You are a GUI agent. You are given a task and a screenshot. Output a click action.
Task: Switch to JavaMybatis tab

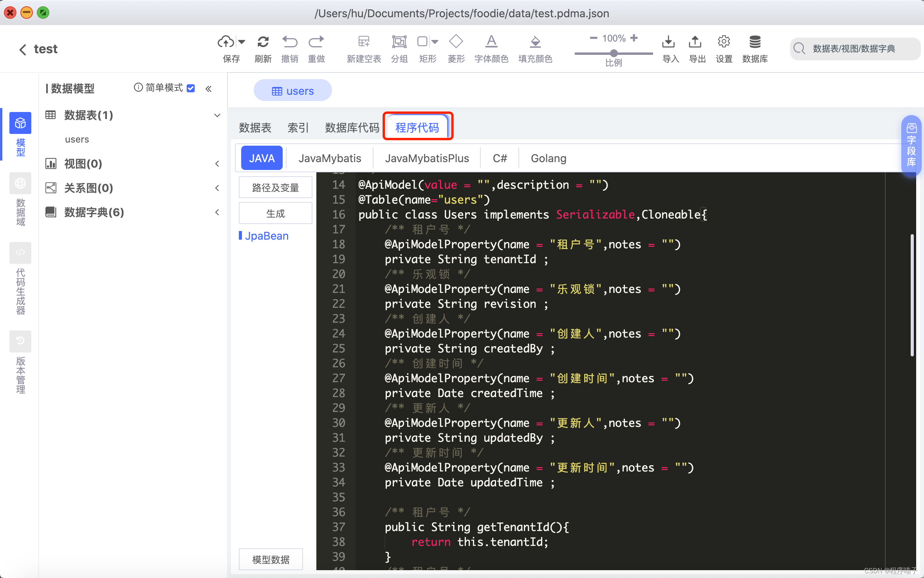coord(330,158)
